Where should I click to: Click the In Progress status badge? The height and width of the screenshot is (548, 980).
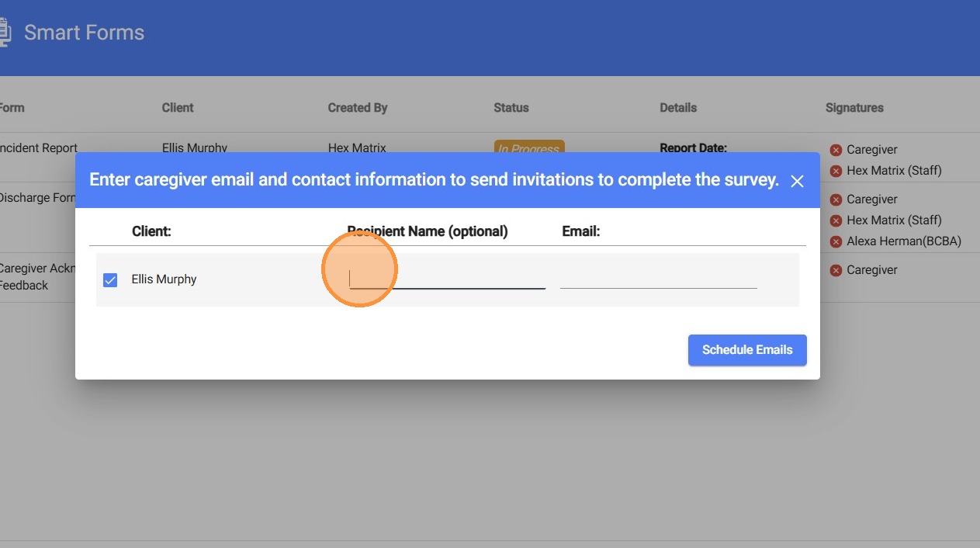coord(528,147)
